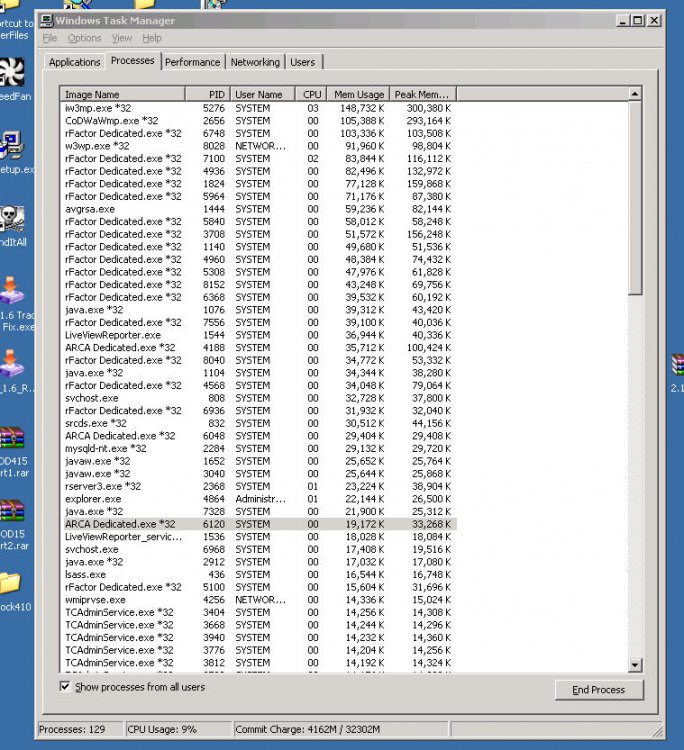684x750 pixels.
Task: Select the wmiprvse.exe process
Action: coord(259,600)
